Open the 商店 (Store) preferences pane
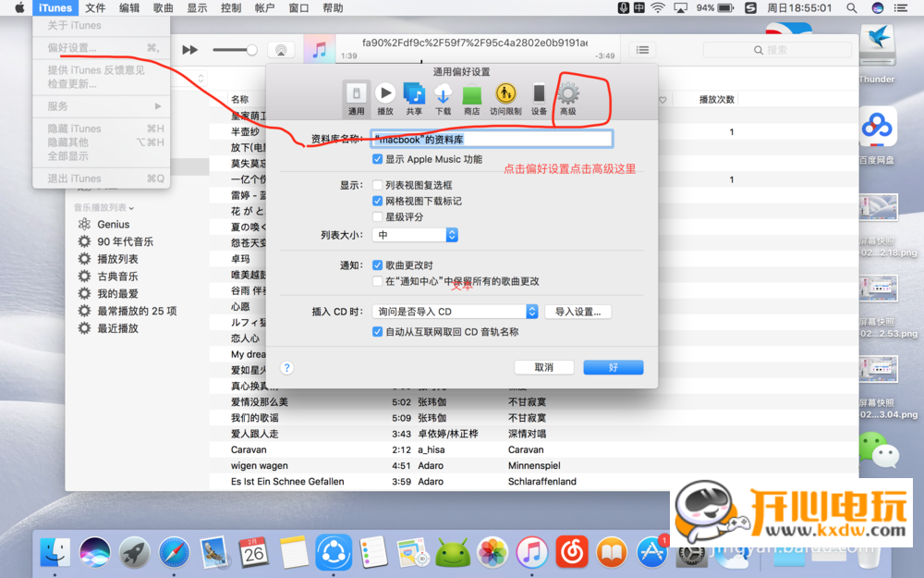Screen dimensions: 924x578 point(472,97)
